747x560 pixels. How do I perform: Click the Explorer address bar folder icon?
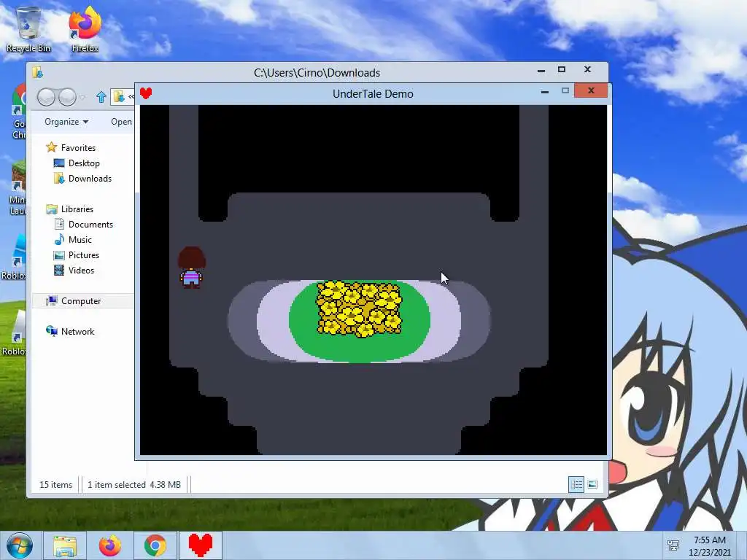tap(119, 97)
